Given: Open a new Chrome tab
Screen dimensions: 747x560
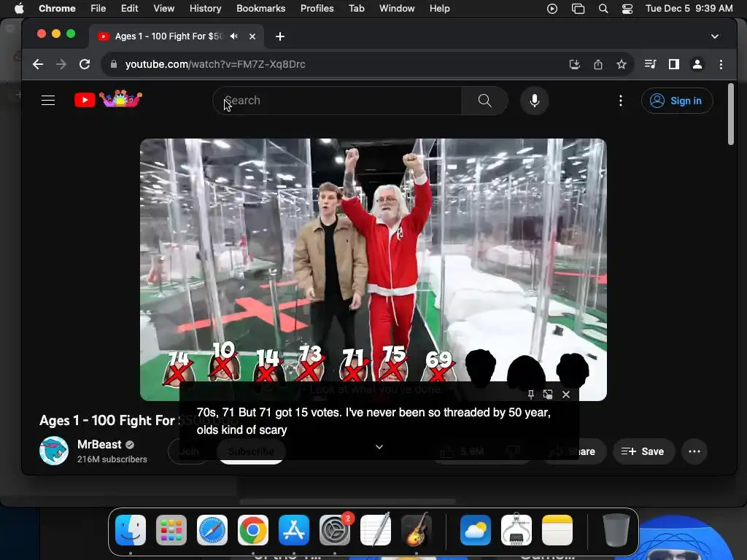Looking at the screenshot, I should click(x=280, y=36).
